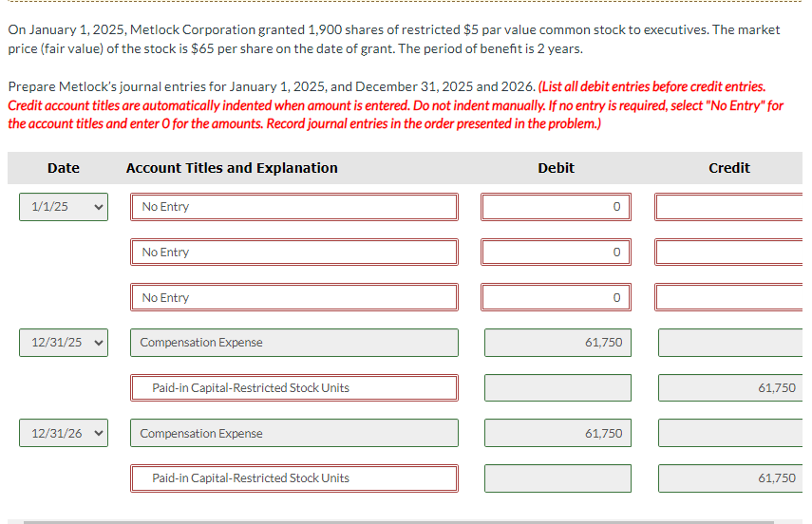Click debit field of third No Entry row
812x524 pixels.
(x=556, y=297)
